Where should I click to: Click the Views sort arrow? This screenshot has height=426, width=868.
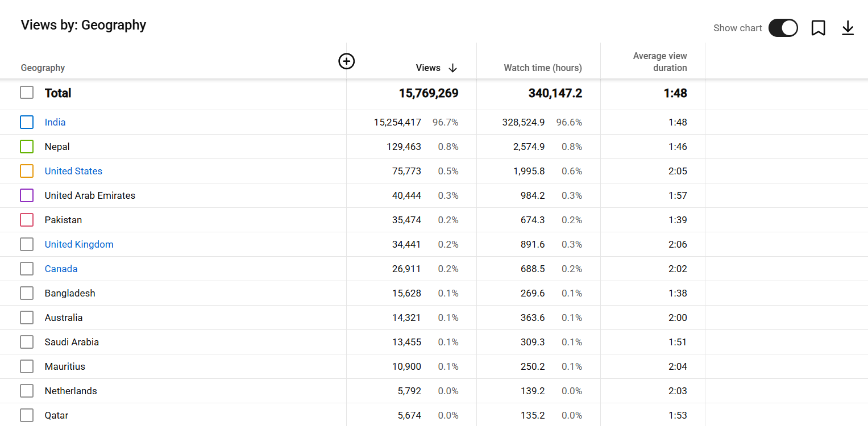tap(452, 68)
